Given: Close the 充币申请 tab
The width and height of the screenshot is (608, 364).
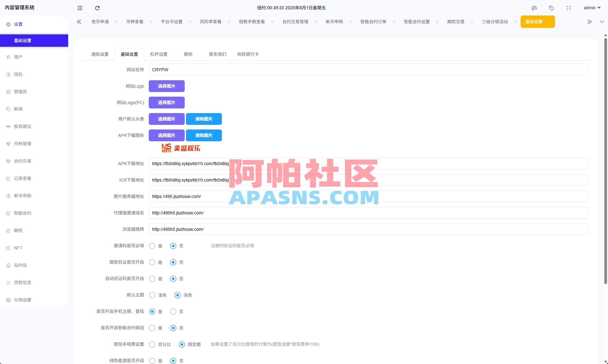Looking at the screenshot, I should click(116, 22).
